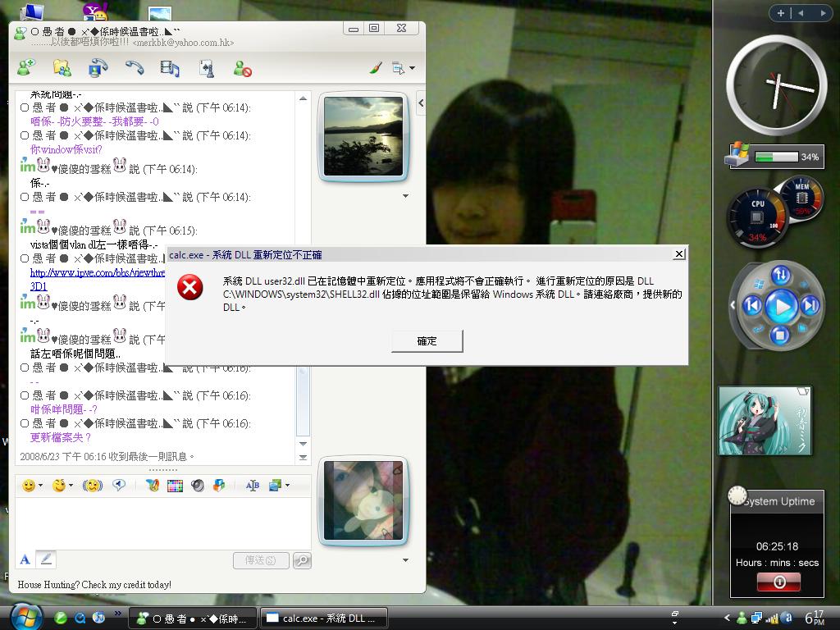Open the show menu dropdown arrow
The width and height of the screenshot is (840, 630).
[x=412, y=69]
